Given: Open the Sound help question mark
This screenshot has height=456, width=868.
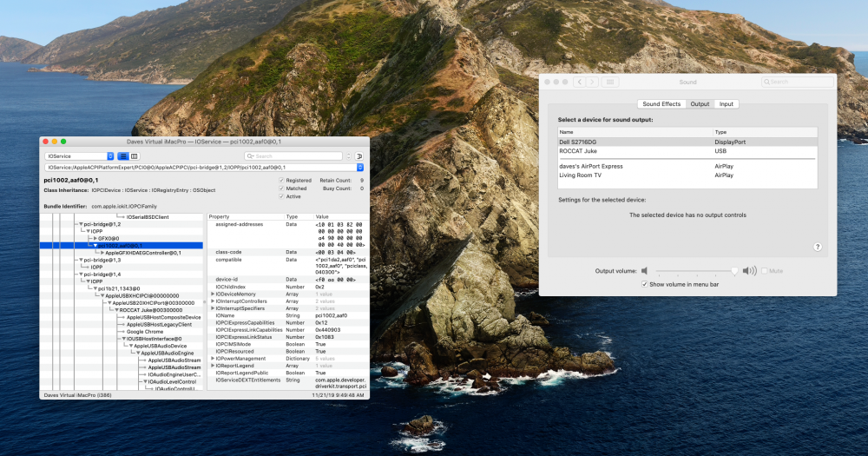Looking at the screenshot, I should (818, 248).
